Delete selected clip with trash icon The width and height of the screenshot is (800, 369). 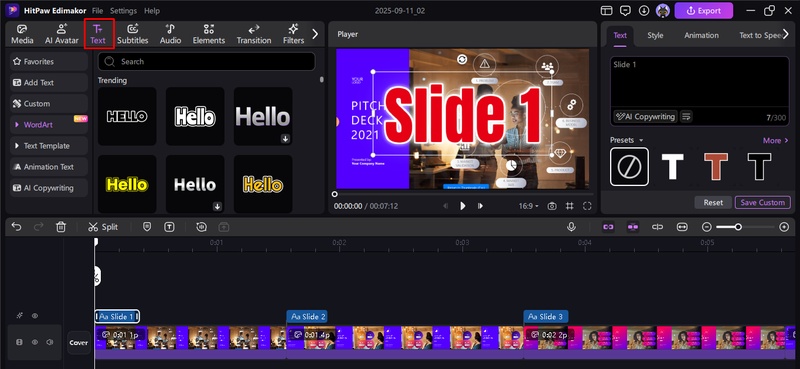61,227
